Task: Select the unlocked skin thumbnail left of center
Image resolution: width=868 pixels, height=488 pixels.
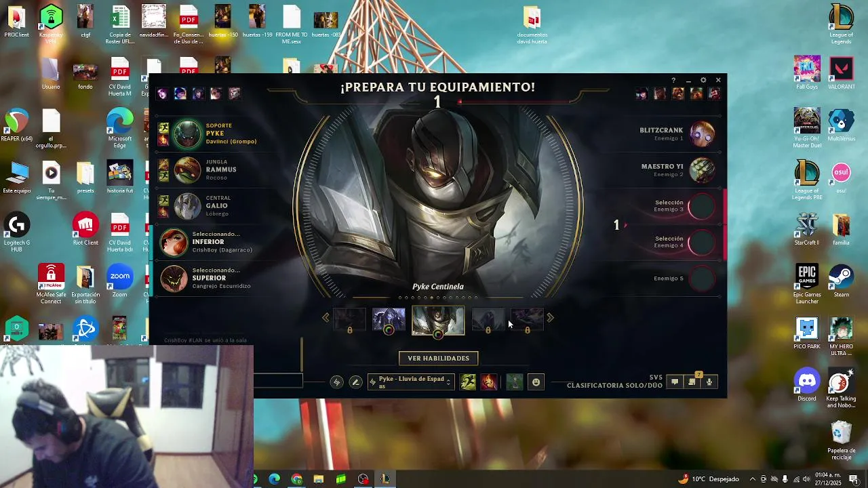Action: click(389, 319)
